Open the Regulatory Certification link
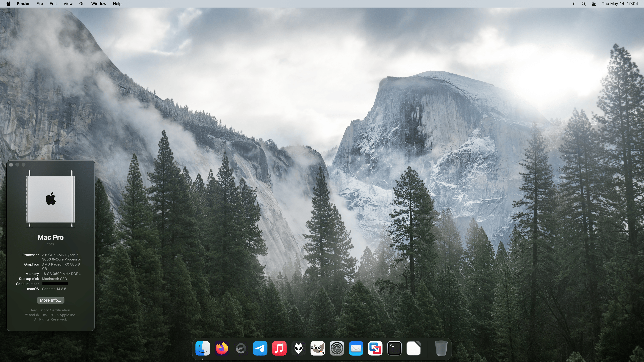 (x=50, y=310)
